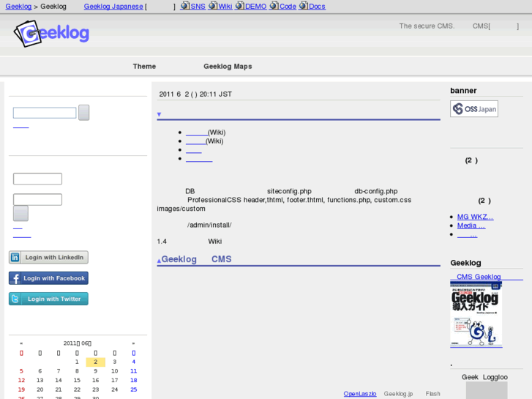The image size is (532, 399).
Task: Open the Wiki link in top bar
Action: (225, 7)
